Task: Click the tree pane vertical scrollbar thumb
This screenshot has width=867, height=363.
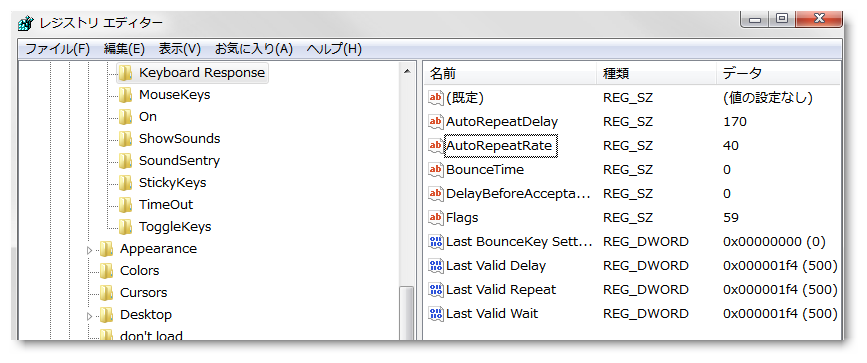Action: (x=407, y=313)
